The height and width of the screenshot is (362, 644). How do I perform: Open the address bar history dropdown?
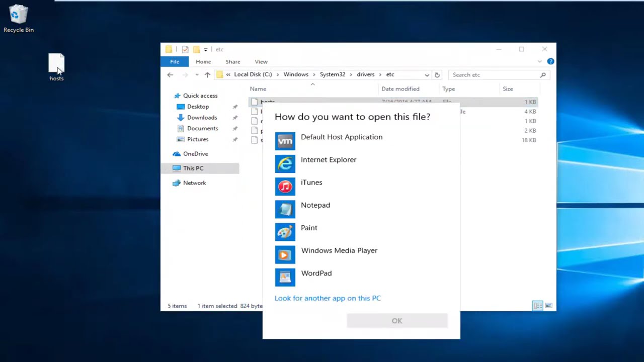[x=427, y=75]
